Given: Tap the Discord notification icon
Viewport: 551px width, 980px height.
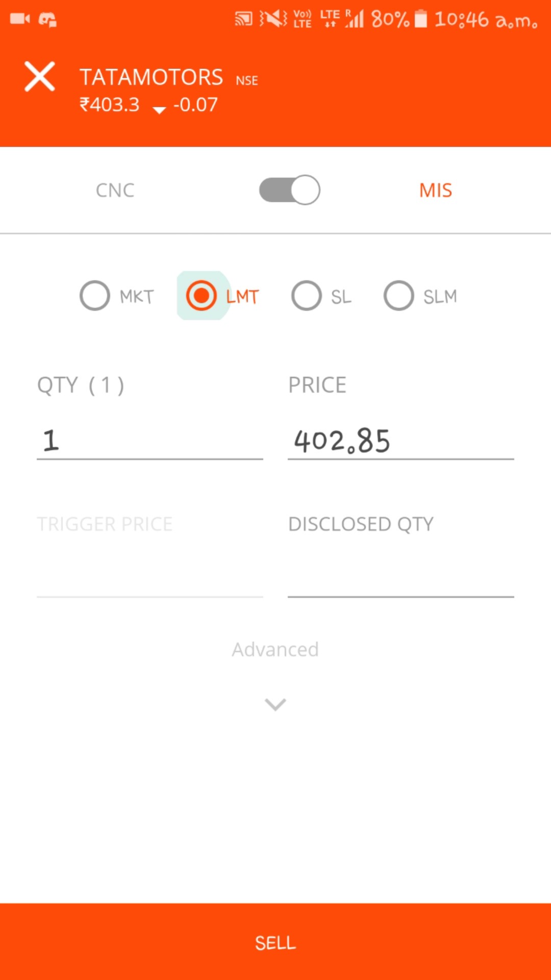Looking at the screenshot, I should coord(47,19).
